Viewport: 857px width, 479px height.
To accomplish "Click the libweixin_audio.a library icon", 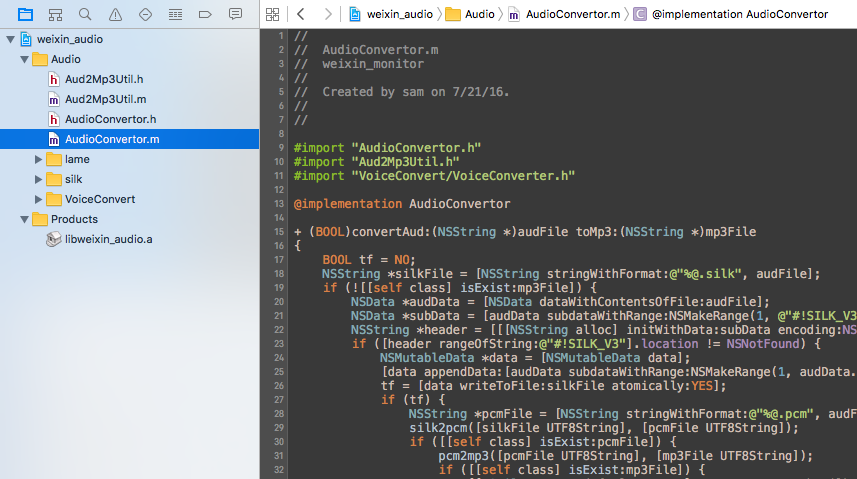I will click(54, 239).
